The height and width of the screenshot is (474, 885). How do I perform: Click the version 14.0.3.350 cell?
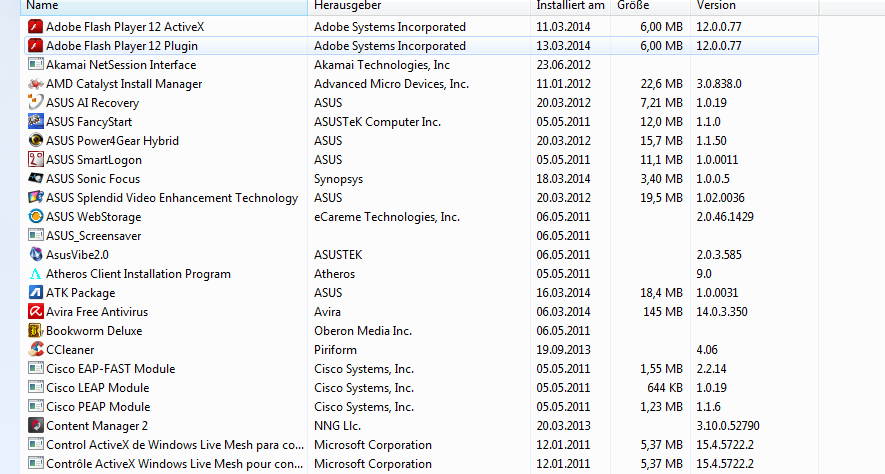tap(722, 311)
